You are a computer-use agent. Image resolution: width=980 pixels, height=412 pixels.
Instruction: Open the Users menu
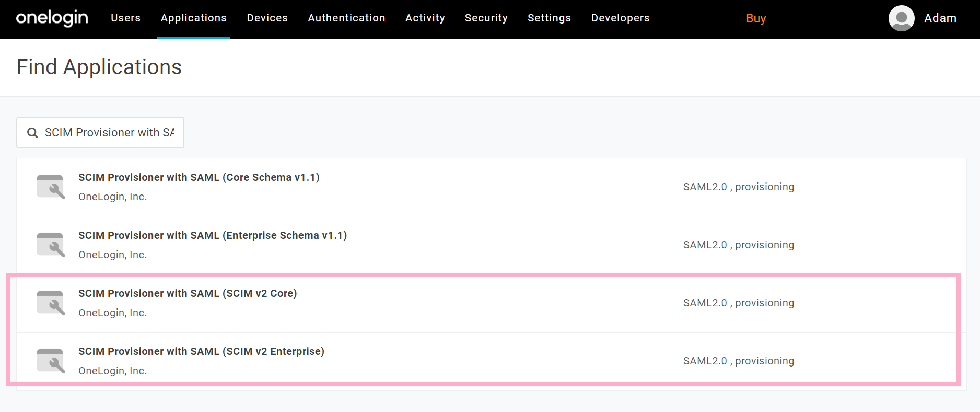[x=125, y=18]
